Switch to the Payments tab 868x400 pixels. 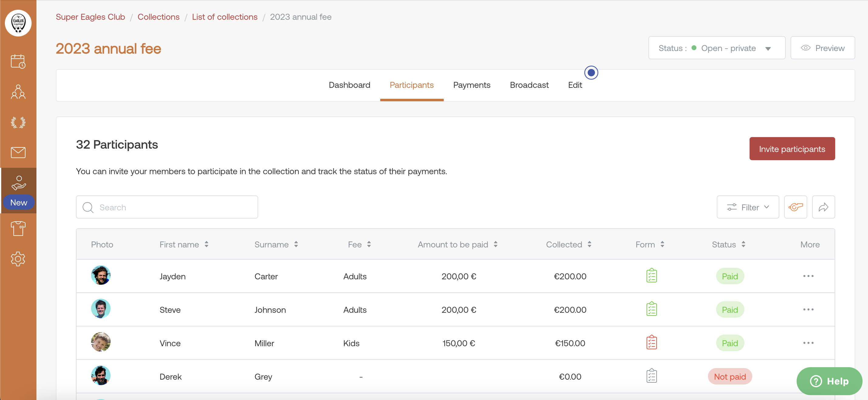coord(471,85)
